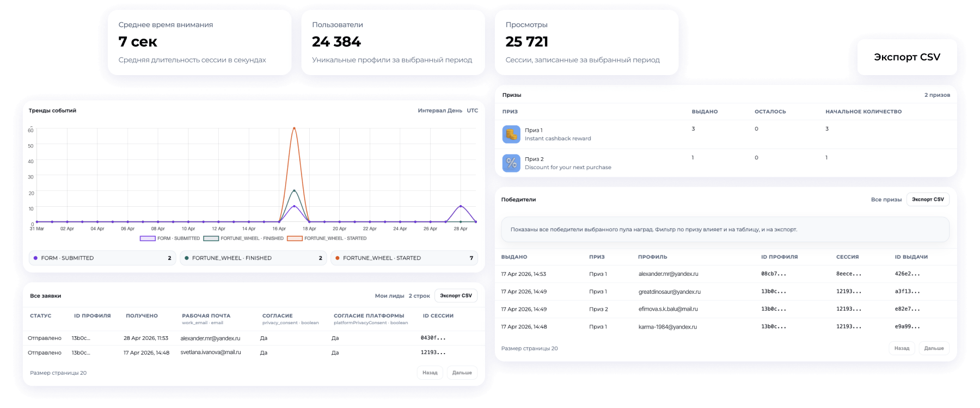Click the Приз 2 percent discount icon
This screenshot has height=408, width=980.
coord(511,163)
